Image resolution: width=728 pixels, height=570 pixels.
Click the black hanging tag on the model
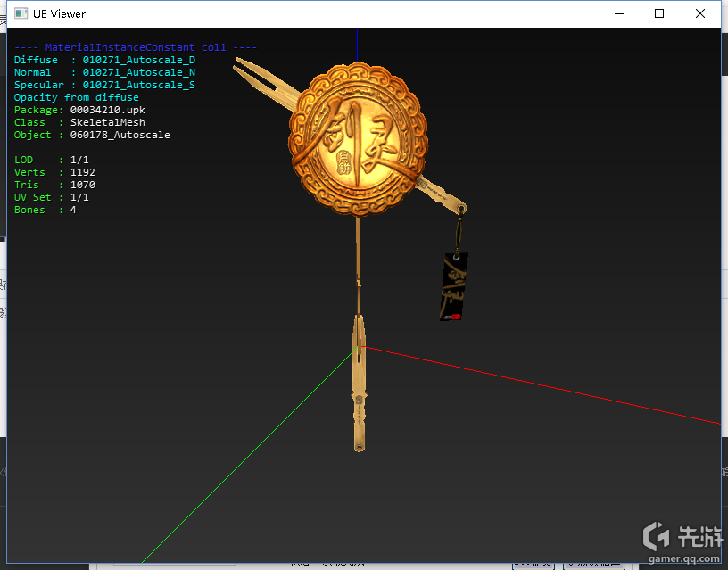tap(453, 286)
